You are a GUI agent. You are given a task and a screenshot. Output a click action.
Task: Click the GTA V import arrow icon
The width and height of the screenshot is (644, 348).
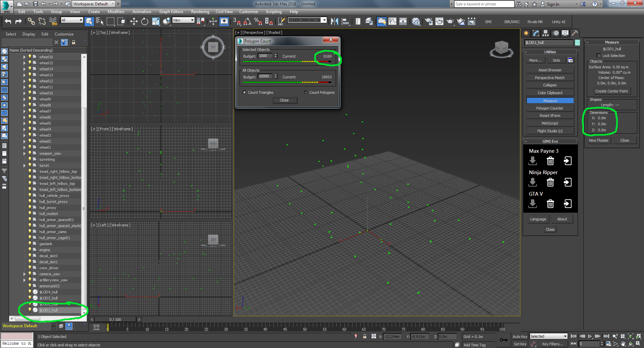(568, 204)
